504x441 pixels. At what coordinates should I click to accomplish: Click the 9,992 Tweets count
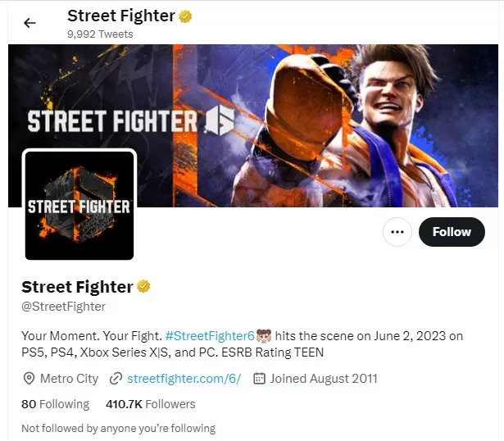pyautogui.click(x=100, y=34)
